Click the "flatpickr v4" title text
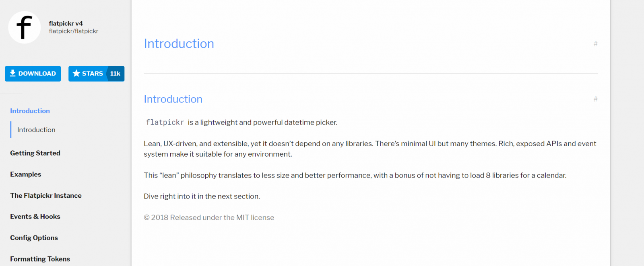The image size is (644, 266). pyautogui.click(x=66, y=23)
